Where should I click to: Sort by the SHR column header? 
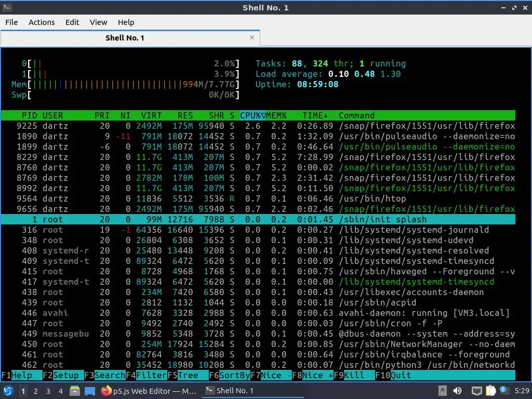(216, 115)
